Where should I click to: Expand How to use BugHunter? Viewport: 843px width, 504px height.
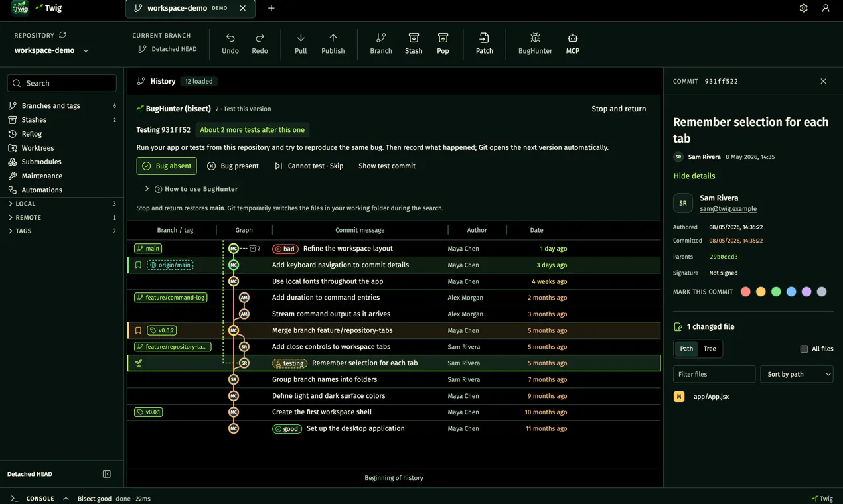[191, 189]
